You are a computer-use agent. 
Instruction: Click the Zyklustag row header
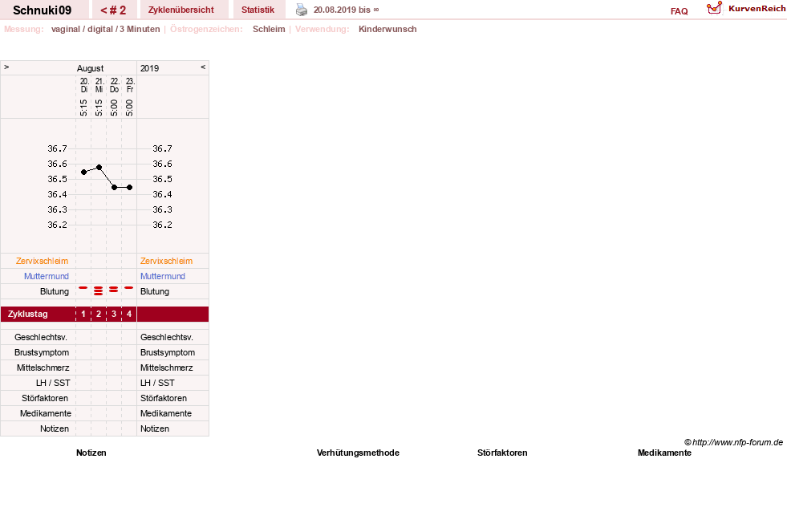pyautogui.click(x=27, y=315)
